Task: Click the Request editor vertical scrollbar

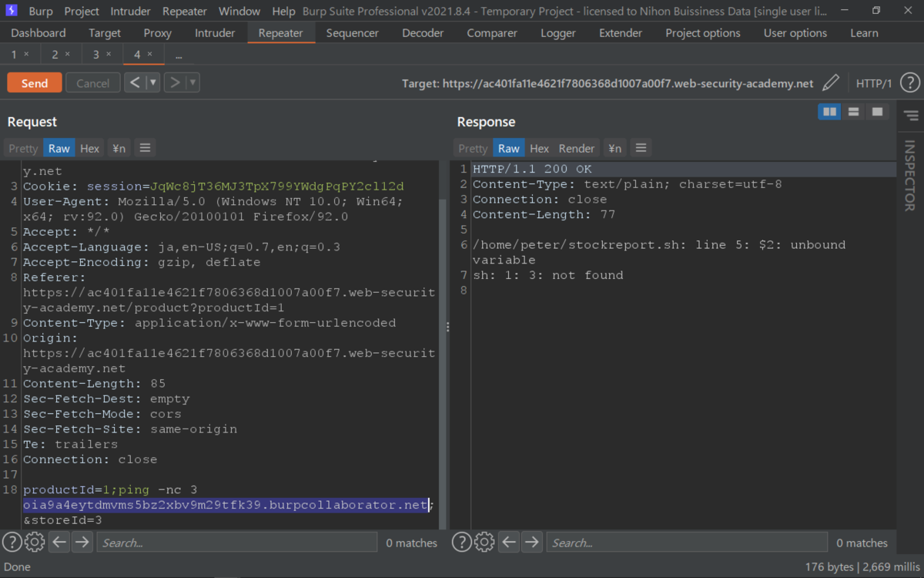Action: pyautogui.click(x=442, y=362)
